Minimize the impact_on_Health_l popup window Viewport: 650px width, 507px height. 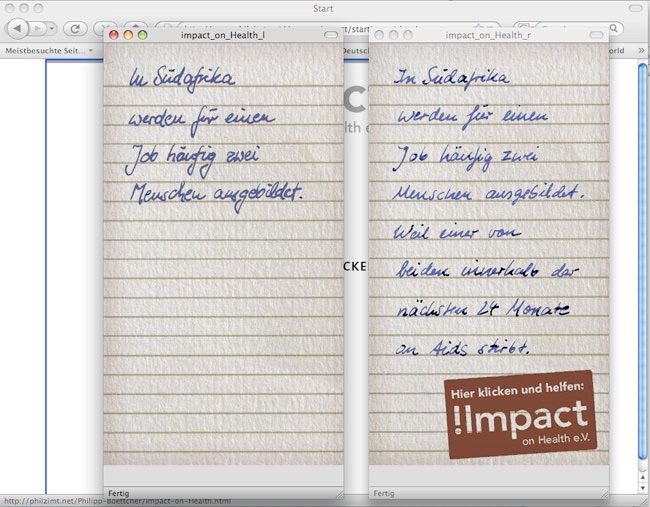128,35
